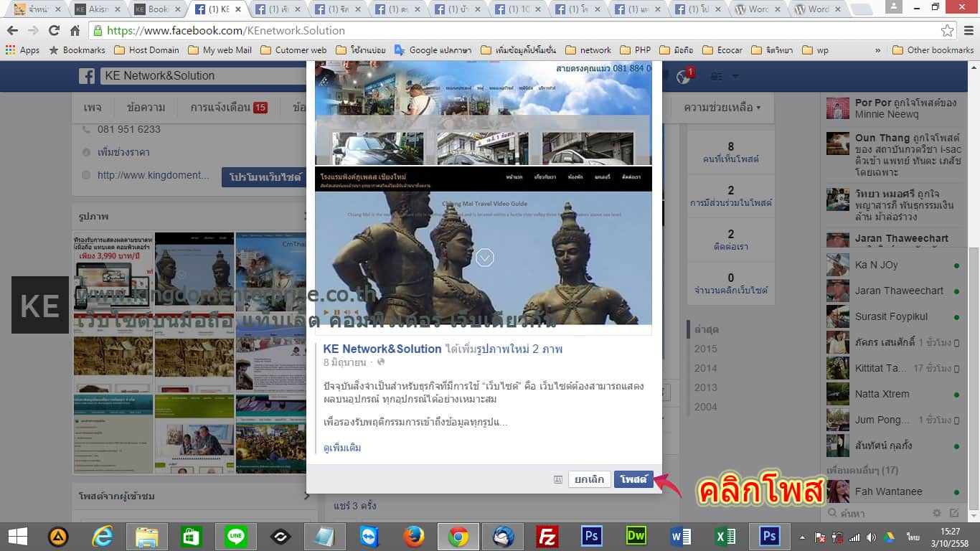Image resolution: width=980 pixels, height=551 pixels.
Task: Reload the page with Chrome's refresh icon
Action: point(54,31)
